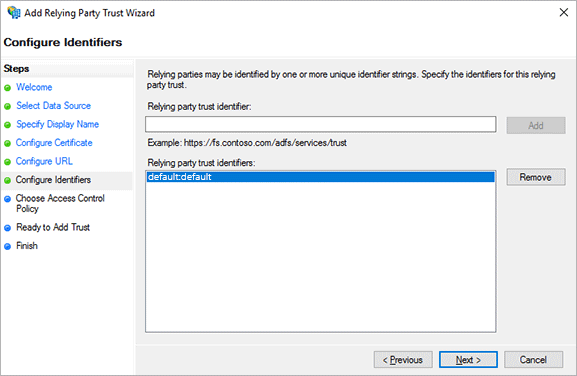Return to the Configure URL step
This screenshot has width=577, height=376.
(x=44, y=161)
